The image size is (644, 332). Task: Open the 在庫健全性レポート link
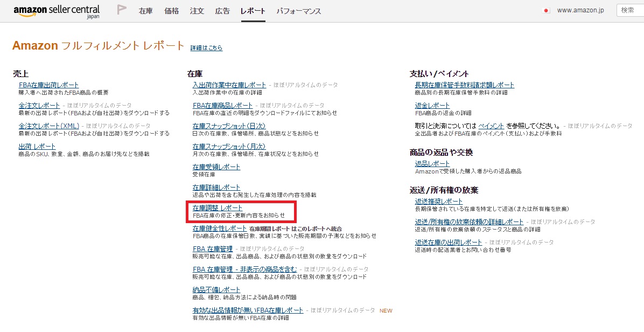pyautogui.click(x=220, y=229)
